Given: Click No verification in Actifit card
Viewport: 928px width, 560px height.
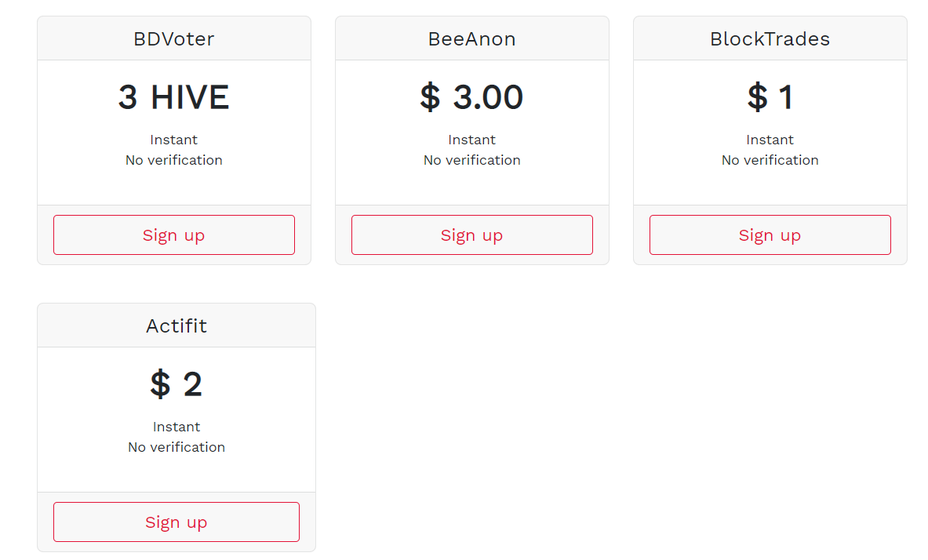Looking at the screenshot, I should coord(177,447).
